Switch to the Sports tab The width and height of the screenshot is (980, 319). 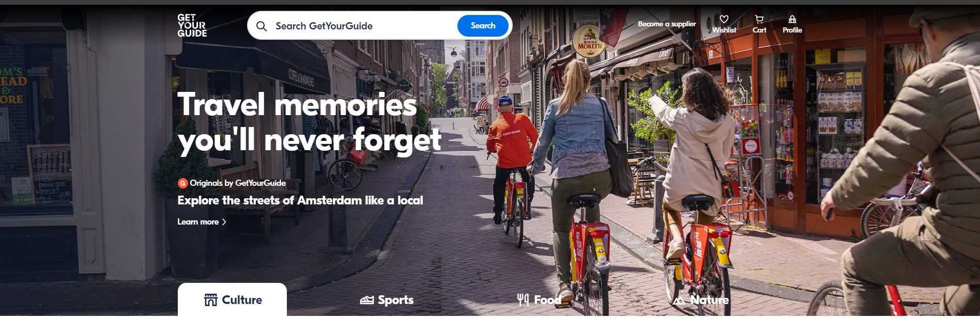click(x=387, y=300)
